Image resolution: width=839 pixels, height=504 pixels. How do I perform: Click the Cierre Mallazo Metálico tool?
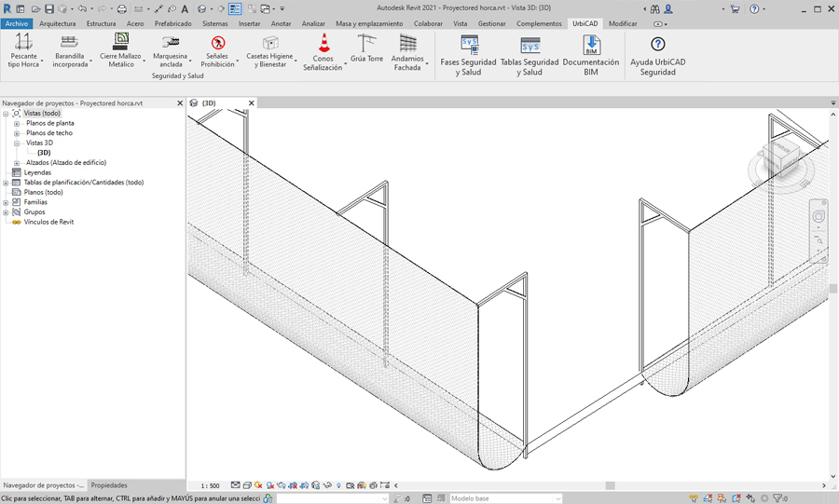[121, 51]
